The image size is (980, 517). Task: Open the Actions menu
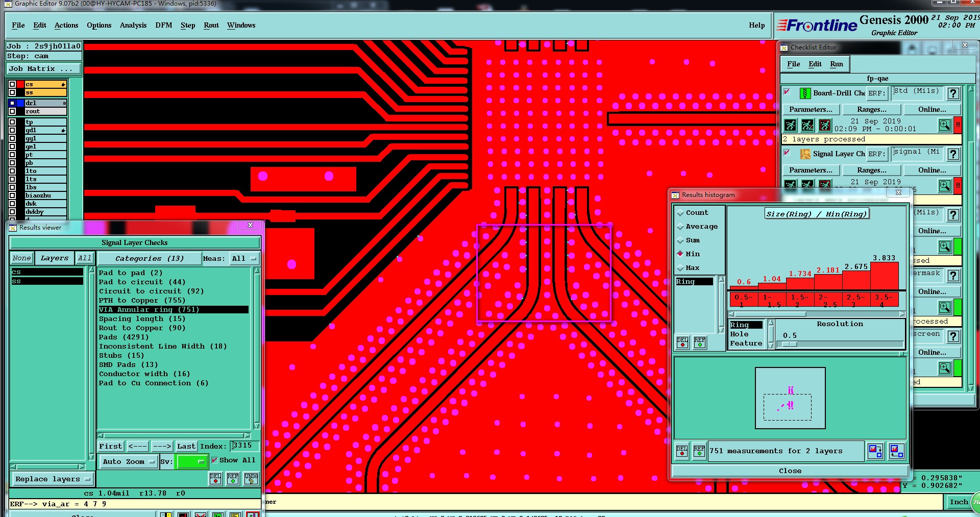tap(66, 25)
